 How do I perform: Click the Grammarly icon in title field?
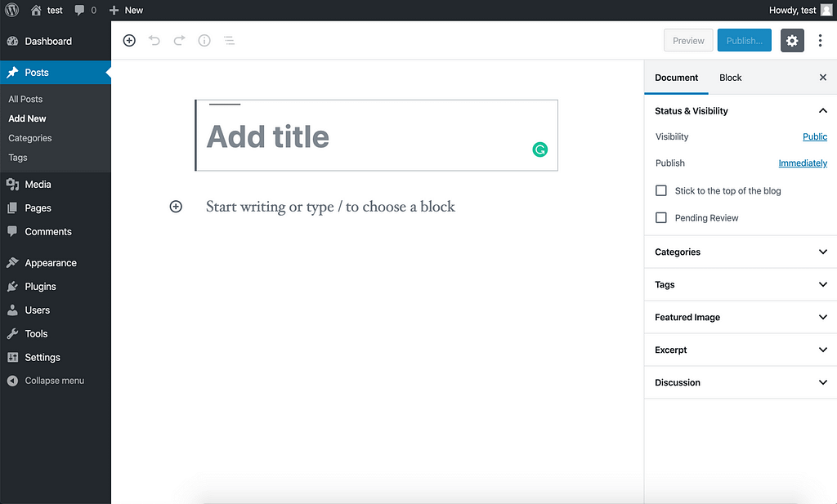tap(540, 149)
